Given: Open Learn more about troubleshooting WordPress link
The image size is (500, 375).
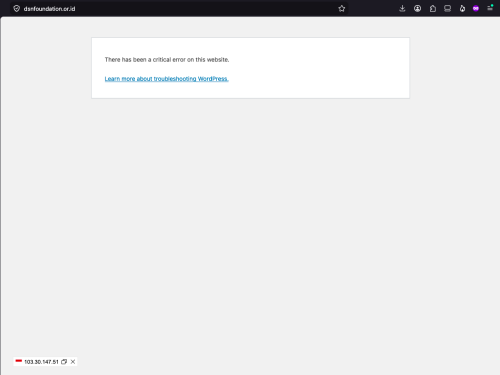Looking at the screenshot, I should coord(167,79).
